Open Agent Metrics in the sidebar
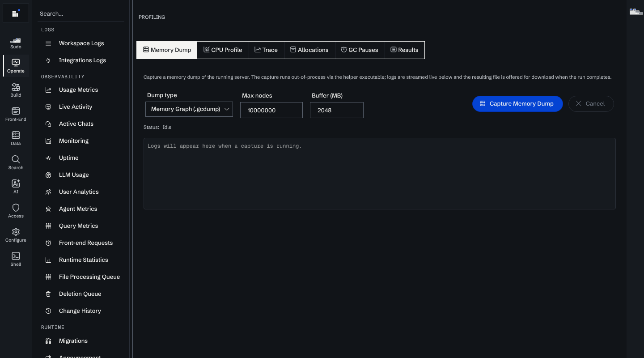The width and height of the screenshot is (644, 358). click(78, 209)
